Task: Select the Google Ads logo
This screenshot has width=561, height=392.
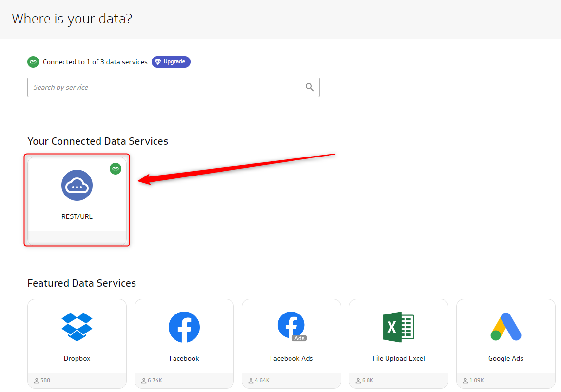Action: (x=506, y=327)
